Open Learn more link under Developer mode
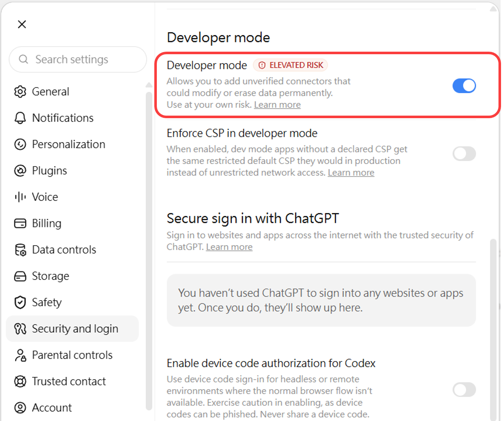This screenshot has width=504, height=421. [277, 105]
